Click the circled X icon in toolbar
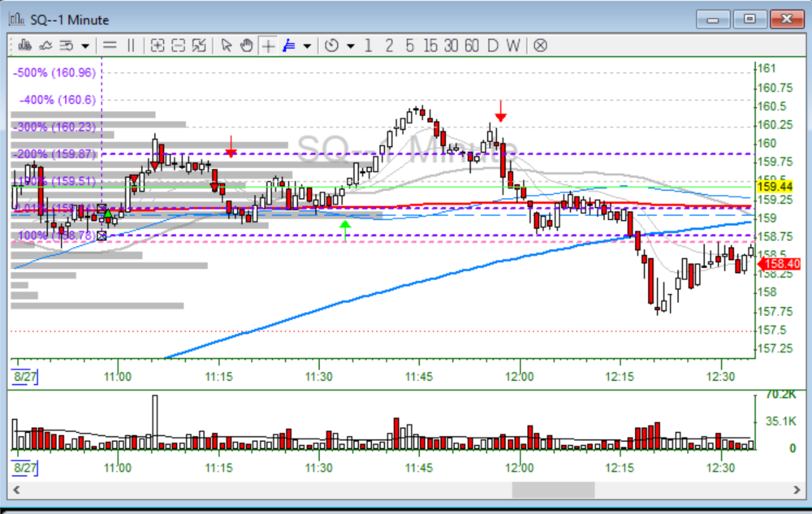 click(540, 45)
